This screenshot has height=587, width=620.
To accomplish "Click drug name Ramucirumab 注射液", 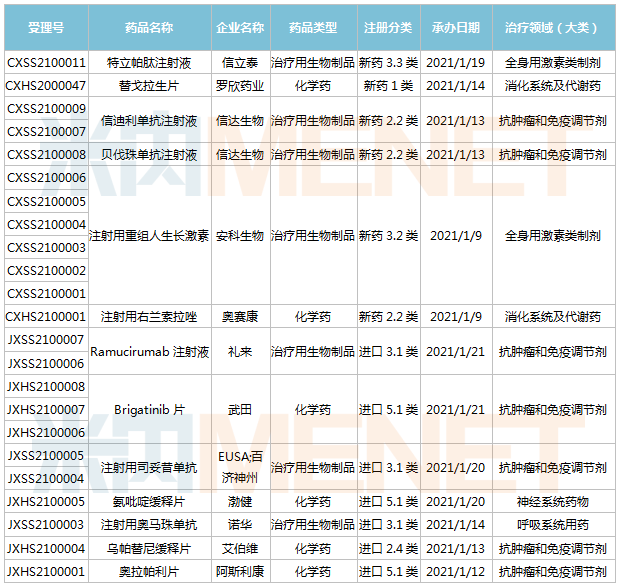I will (149, 351).
